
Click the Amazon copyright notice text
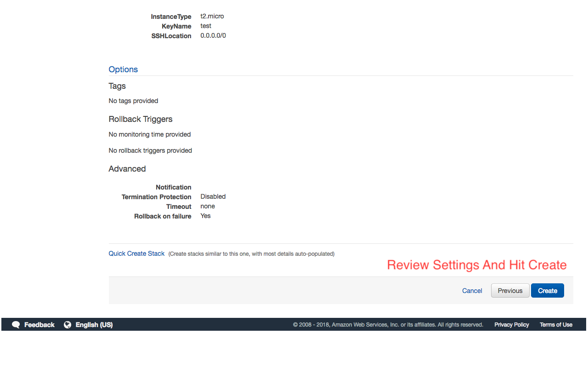(388, 325)
